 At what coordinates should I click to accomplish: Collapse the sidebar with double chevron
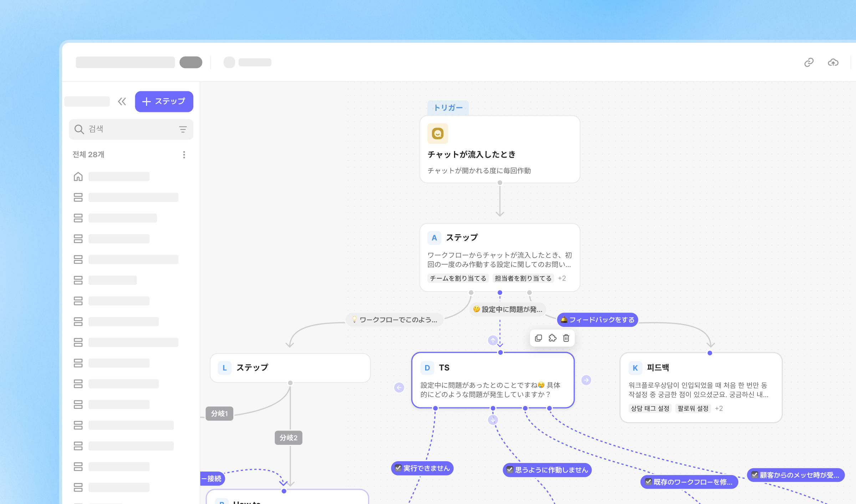coord(122,102)
